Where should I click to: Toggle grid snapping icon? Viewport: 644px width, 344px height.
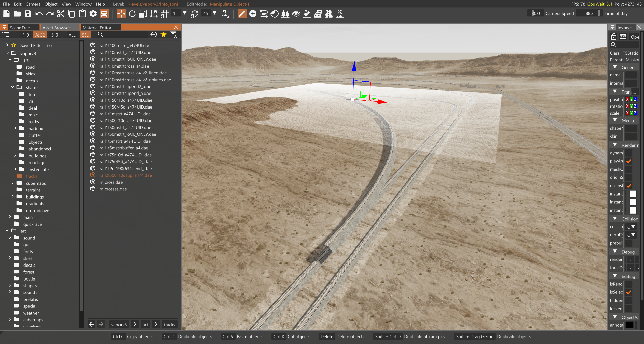click(x=165, y=14)
